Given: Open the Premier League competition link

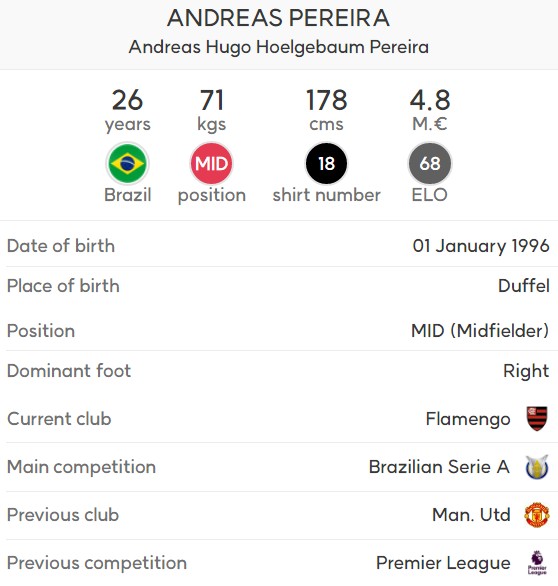Looking at the screenshot, I should [443, 563].
